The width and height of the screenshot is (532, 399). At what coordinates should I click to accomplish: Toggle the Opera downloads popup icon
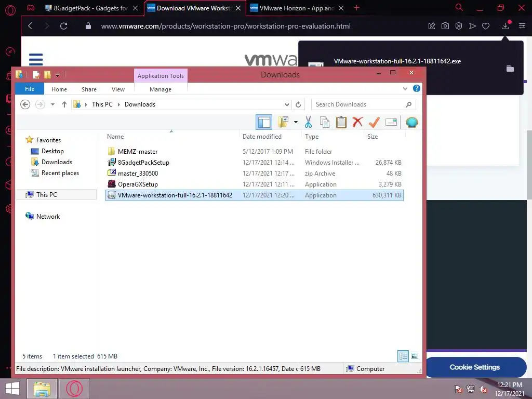[x=505, y=26]
